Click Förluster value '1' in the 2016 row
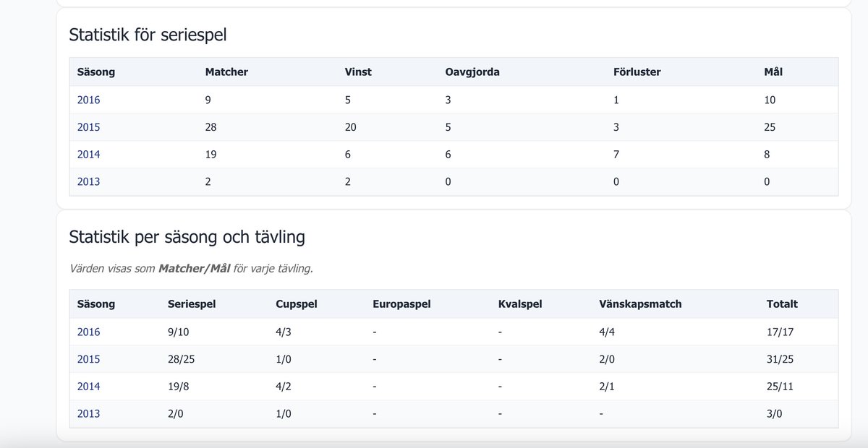Viewport: 868px width, 448px height. [x=616, y=100]
